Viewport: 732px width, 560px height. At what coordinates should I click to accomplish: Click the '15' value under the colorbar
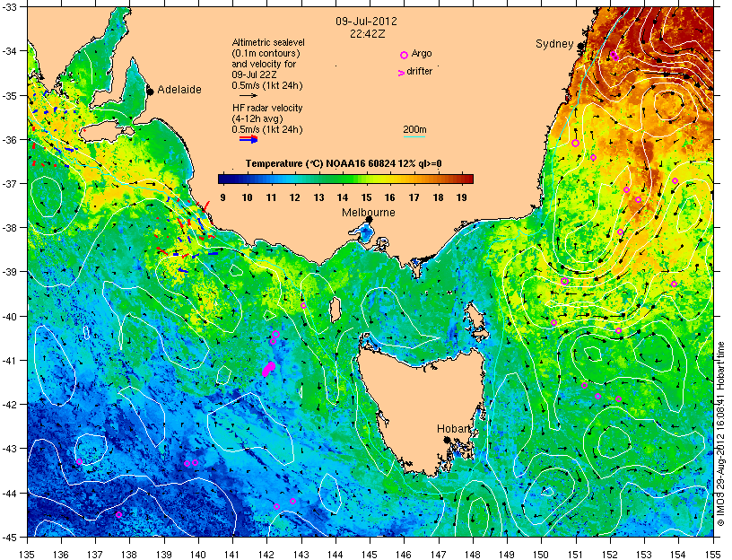pyautogui.click(x=366, y=197)
